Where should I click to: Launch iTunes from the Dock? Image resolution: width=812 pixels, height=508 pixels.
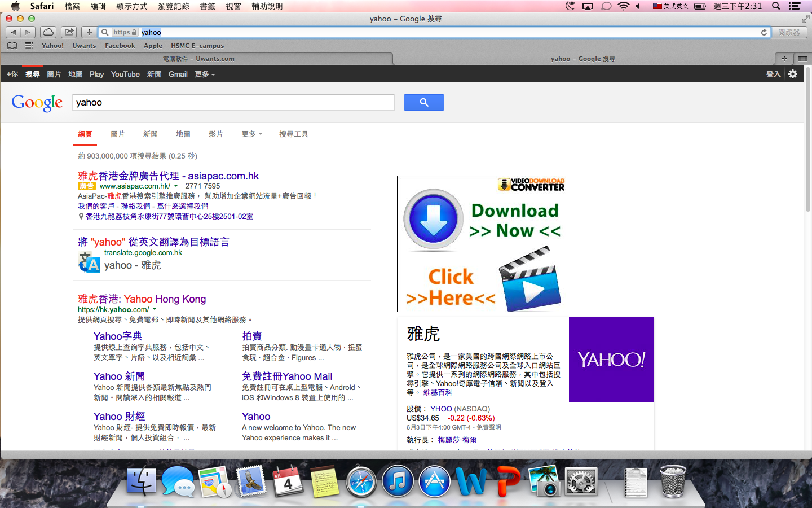(398, 481)
